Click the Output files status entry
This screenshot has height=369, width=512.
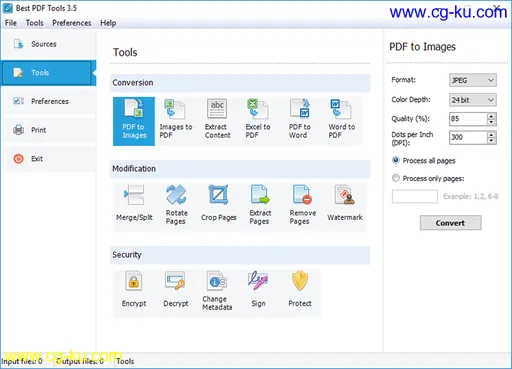[80, 361]
